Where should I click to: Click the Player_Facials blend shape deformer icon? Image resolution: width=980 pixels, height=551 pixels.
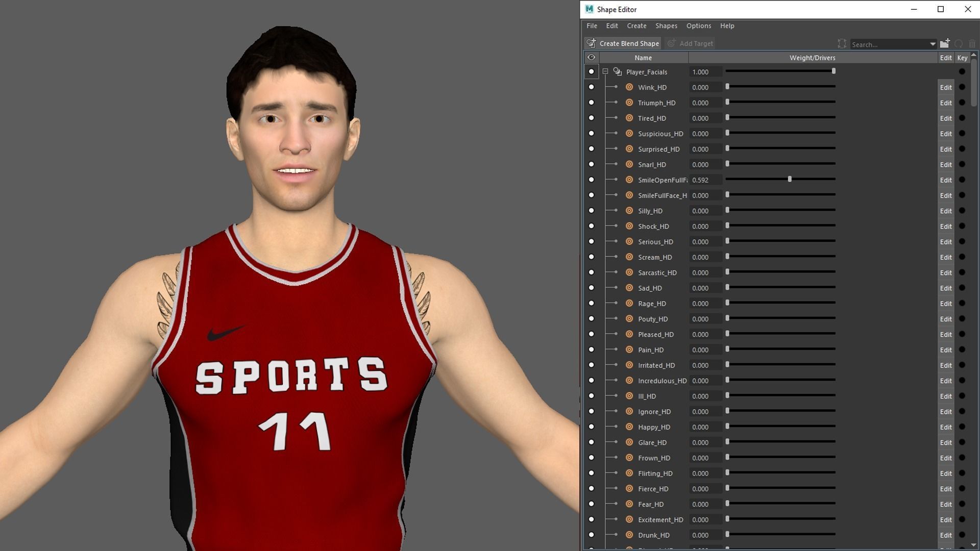(x=618, y=71)
